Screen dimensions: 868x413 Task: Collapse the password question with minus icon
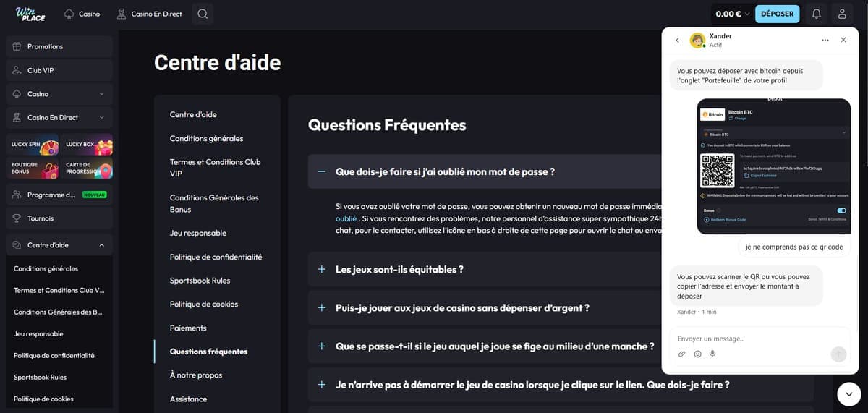point(322,171)
